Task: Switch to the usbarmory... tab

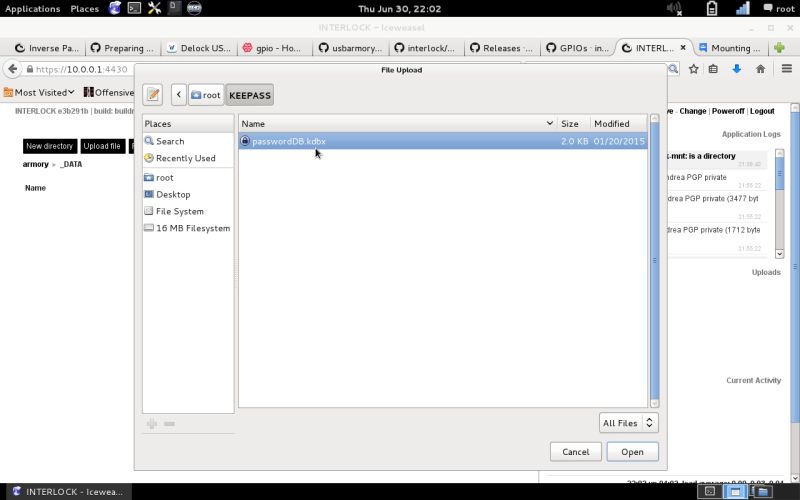Action: click(351, 48)
